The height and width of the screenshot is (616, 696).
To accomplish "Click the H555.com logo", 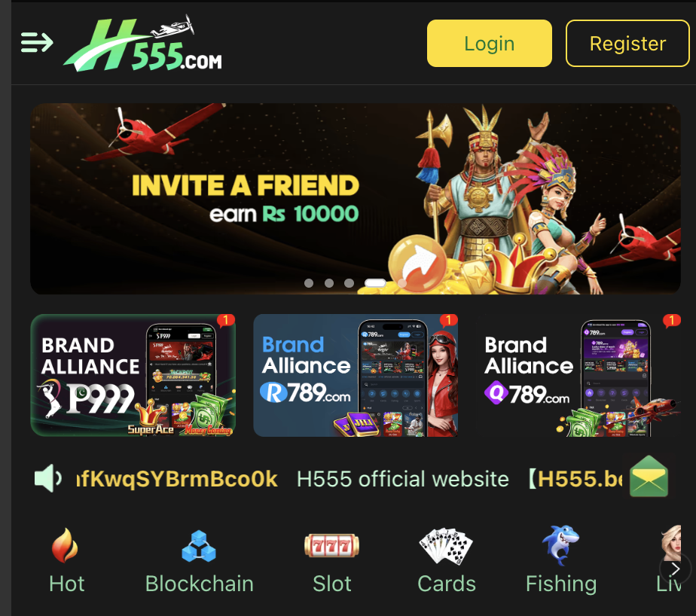I will [142, 44].
